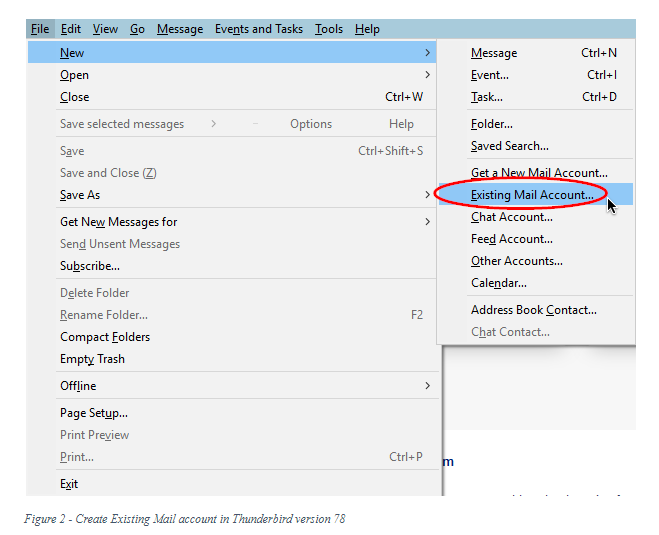
Task: Click Save entry with Ctrl+Shift+S shortcut
Action: [x=232, y=151]
